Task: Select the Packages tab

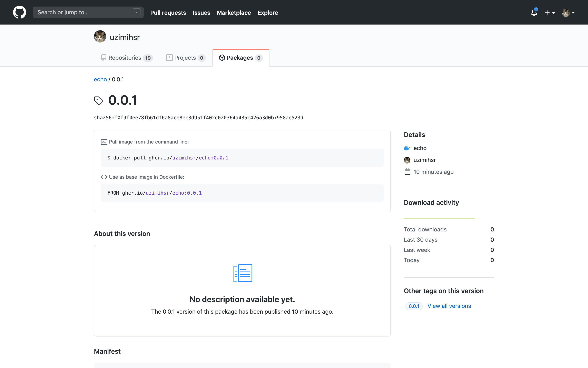Action: click(241, 58)
